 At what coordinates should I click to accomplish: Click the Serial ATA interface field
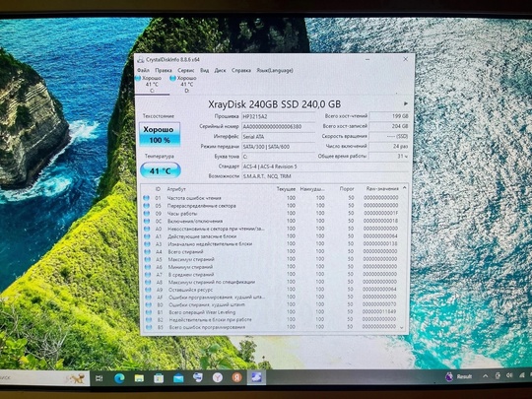(278, 137)
